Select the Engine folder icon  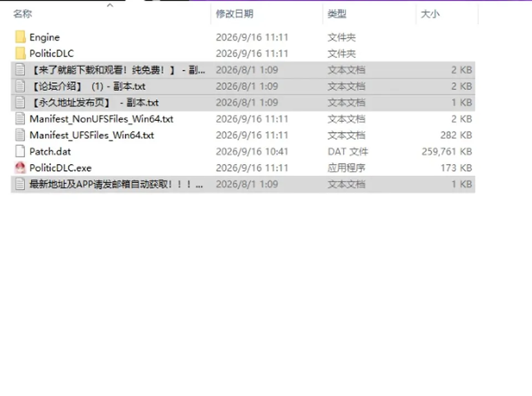(x=21, y=37)
